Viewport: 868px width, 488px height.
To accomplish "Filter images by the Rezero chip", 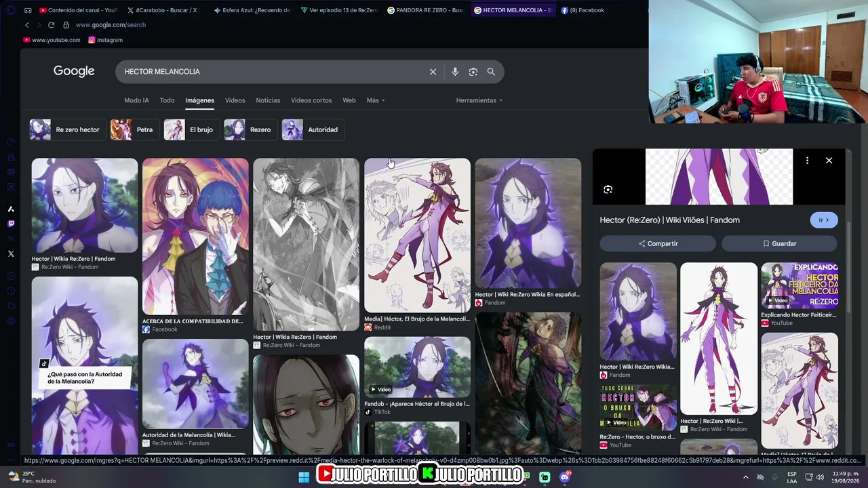I will [250, 129].
